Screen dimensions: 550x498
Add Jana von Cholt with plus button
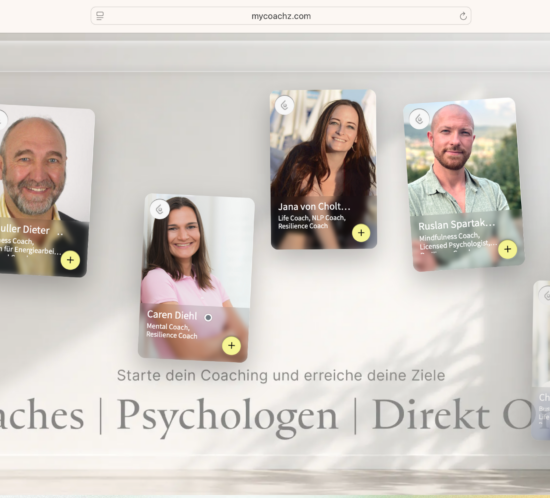[361, 233]
